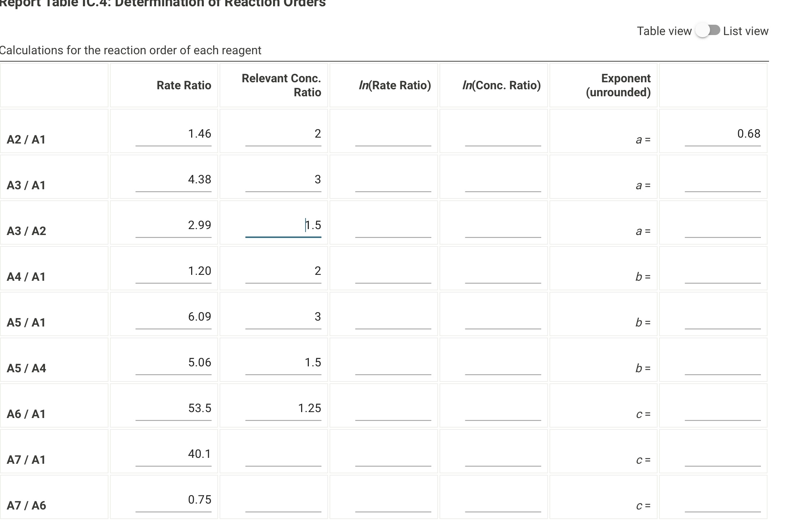The width and height of the screenshot is (786, 532).
Task: Click the A2 / A1 ln(Conc. Ratio) field
Action: tap(503, 134)
